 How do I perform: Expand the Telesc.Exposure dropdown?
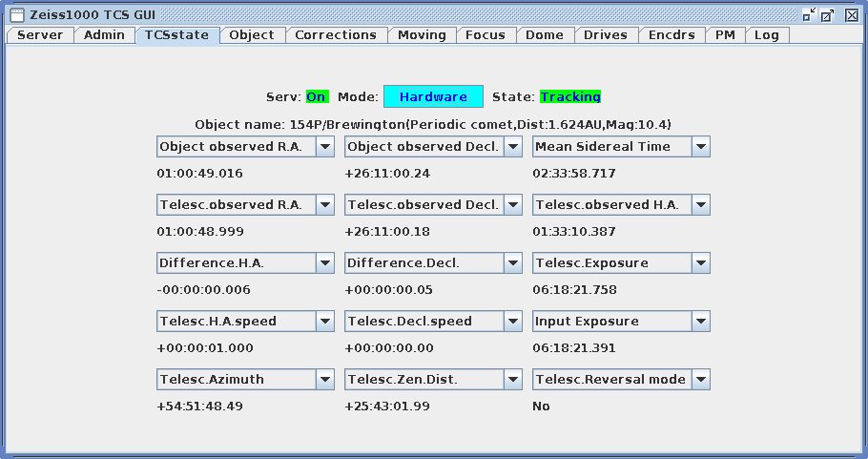[621, 263]
